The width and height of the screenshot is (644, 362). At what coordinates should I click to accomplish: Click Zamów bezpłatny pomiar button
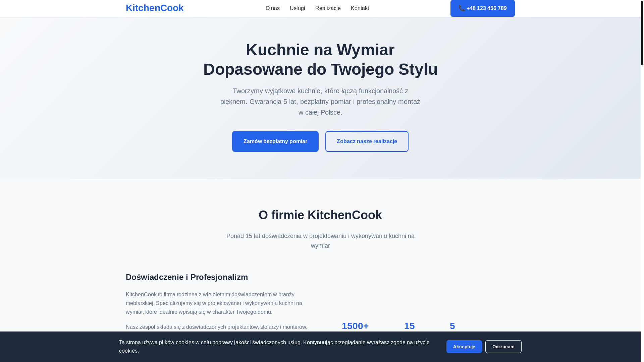(x=275, y=141)
